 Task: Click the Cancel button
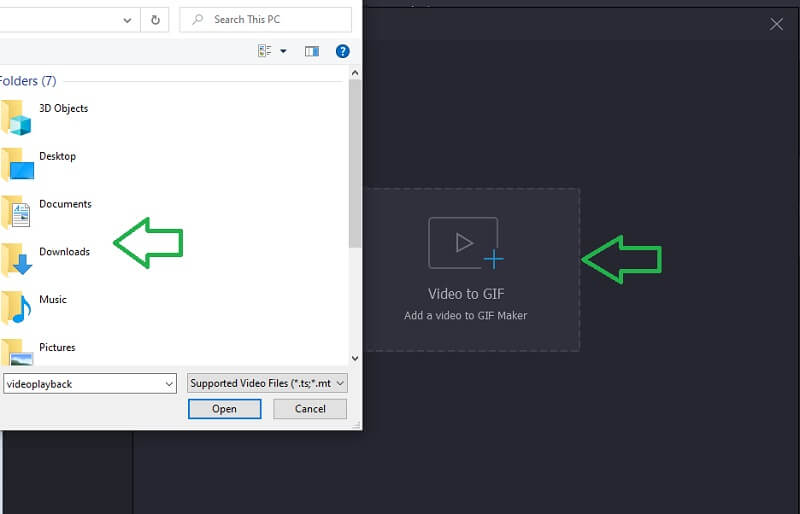310,409
